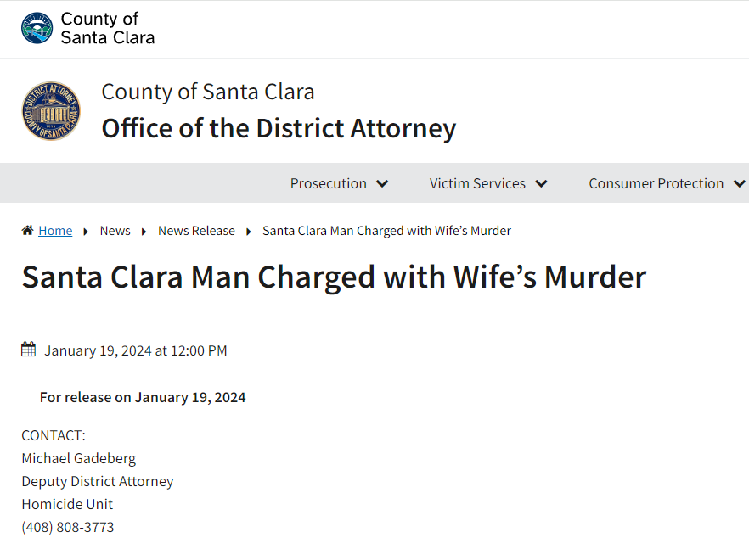Expand the Prosecution dropdown chevron
Screen dimensions: 749x560
[x=382, y=184]
